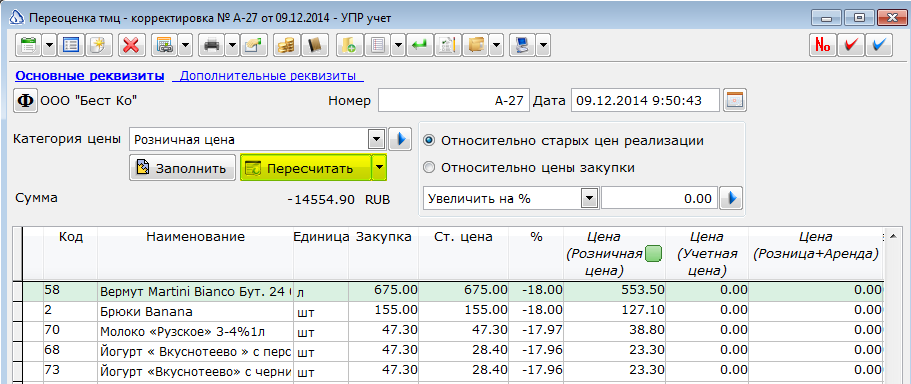Click the printer icon

[x=211, y=45]
